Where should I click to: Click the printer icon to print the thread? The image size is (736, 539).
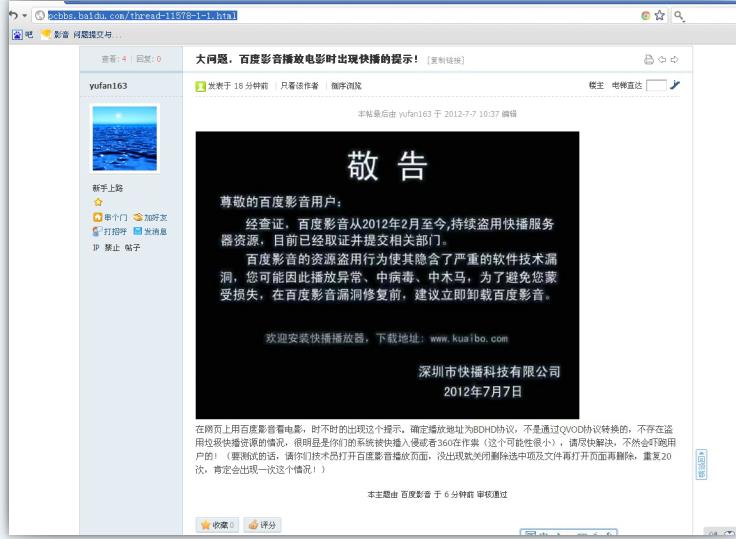(649, 60)
